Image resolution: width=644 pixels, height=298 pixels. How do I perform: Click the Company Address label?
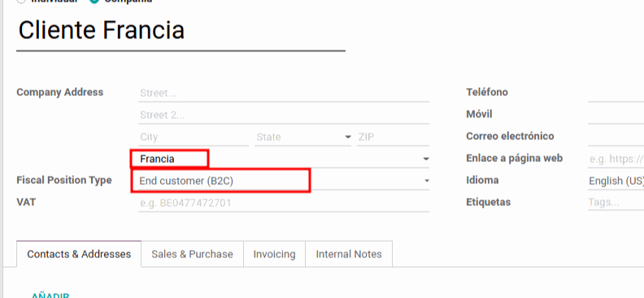pyautogui.click(x=60, y=92)
